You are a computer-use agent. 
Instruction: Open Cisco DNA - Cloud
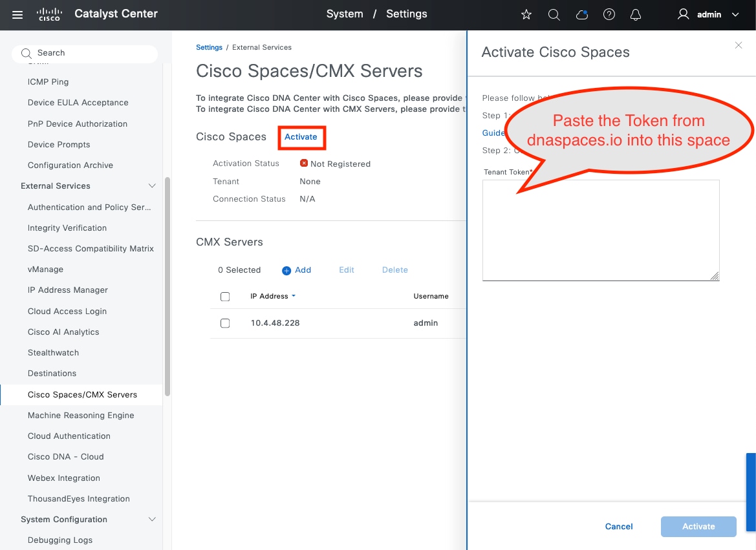[x=65, y=457]
